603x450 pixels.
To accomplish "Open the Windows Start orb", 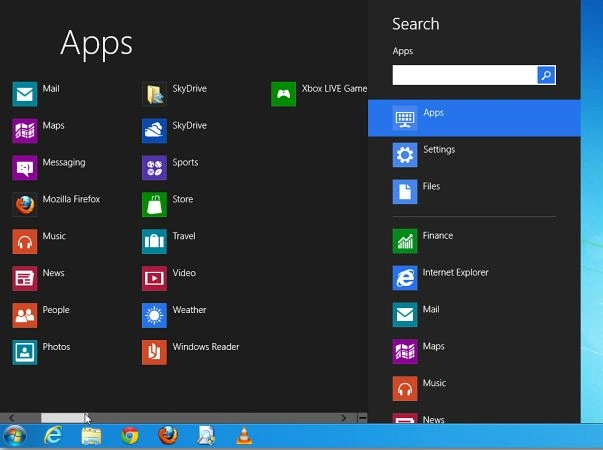I will [15, 436].
